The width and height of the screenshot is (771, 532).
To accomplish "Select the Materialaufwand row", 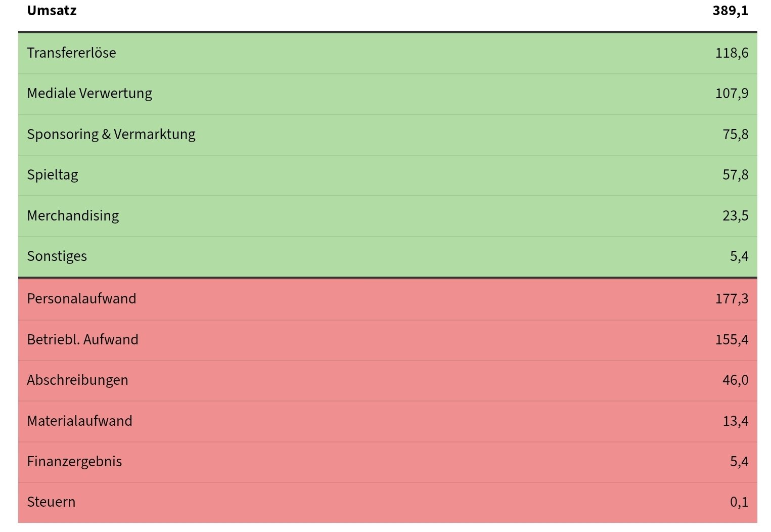I will (388, 422).
